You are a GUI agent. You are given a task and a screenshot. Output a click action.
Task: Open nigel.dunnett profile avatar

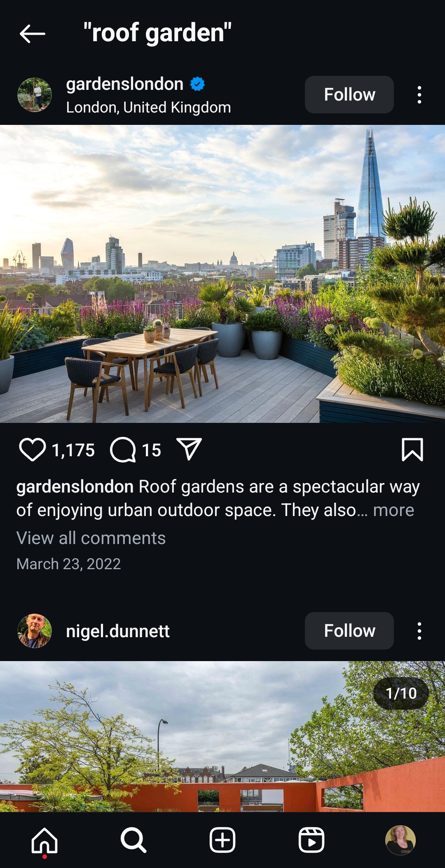pos(35,631)
